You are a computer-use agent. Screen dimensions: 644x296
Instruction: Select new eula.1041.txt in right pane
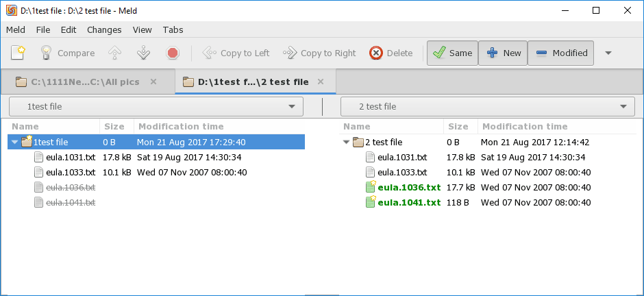point(409,202)
